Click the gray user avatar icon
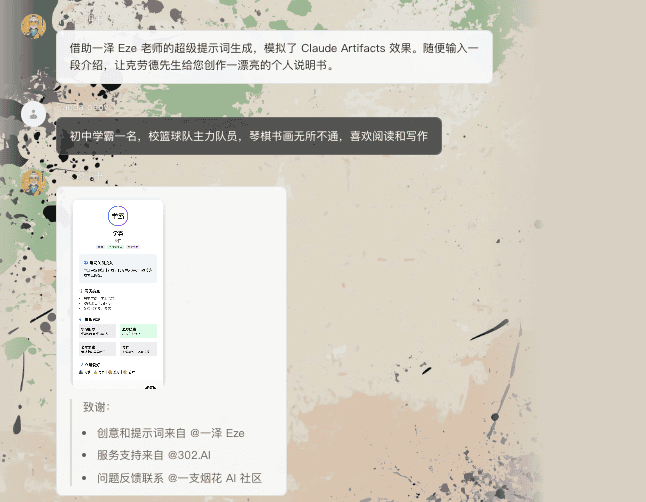The image size is (646, 502). pos(33,113)
